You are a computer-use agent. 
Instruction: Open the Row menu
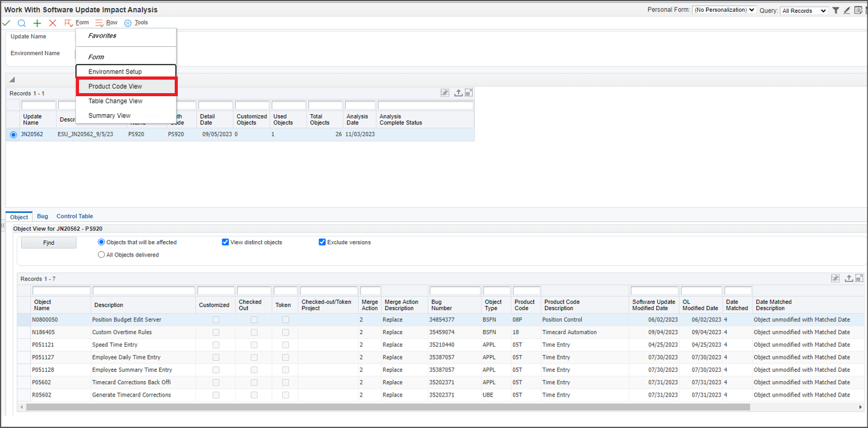112,23
